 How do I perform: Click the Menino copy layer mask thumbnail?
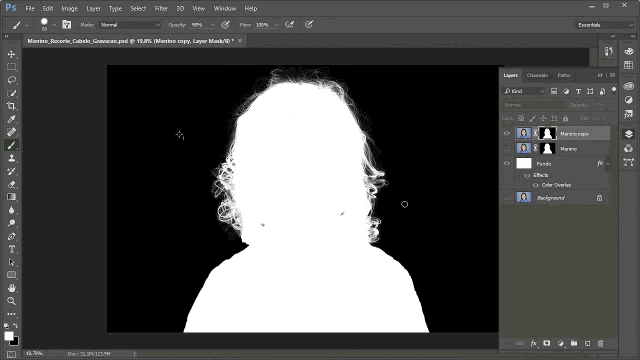[547, 133]
